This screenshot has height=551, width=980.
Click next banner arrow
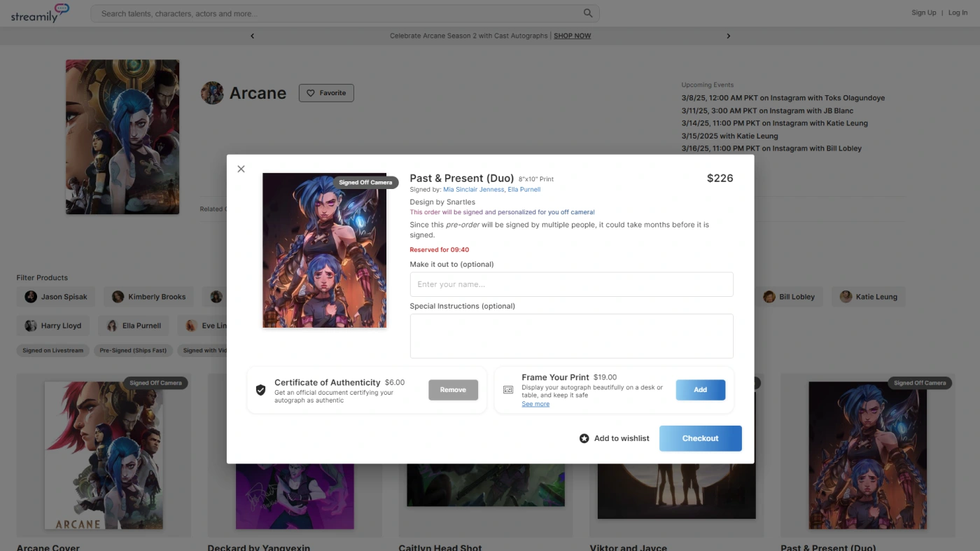(x=728, y=36)
